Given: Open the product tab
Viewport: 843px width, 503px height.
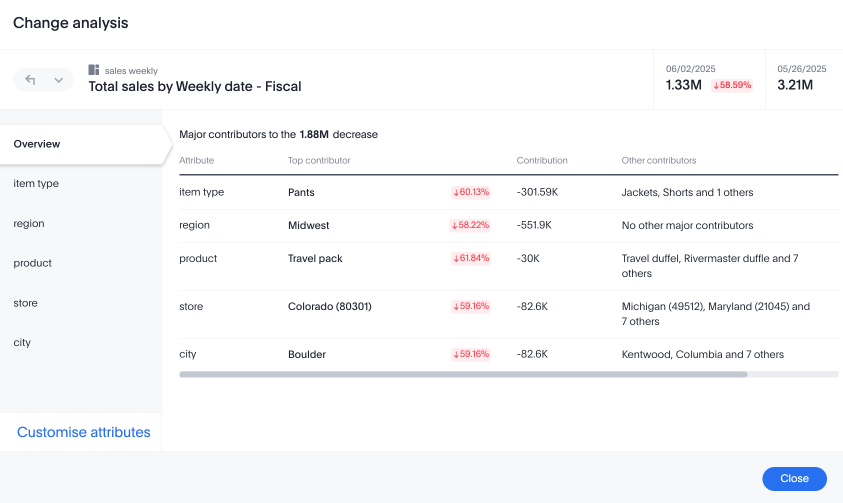Looking at the screenshot, I should point(33,263).
